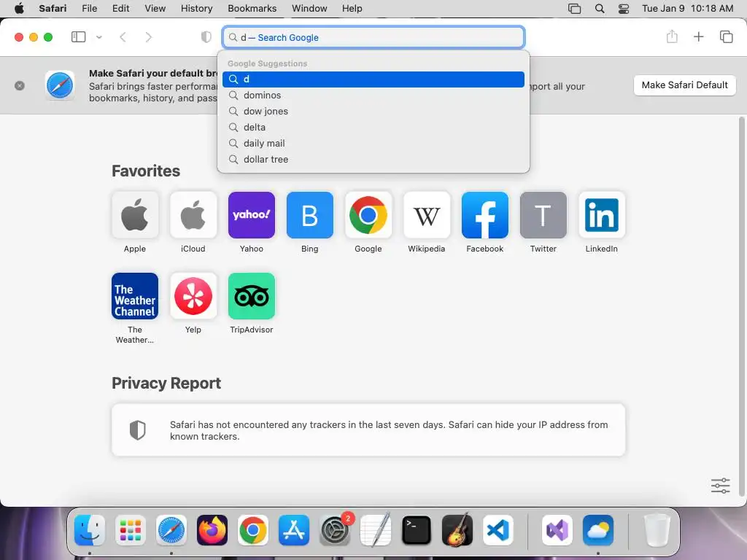
Task: Click the date and time in menu bar
Action: point(687,8)
